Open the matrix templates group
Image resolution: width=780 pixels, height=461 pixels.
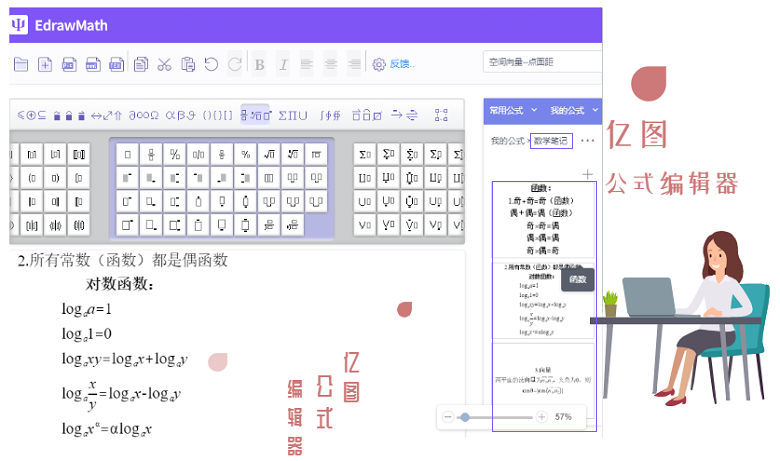click(x=441, y=115)
